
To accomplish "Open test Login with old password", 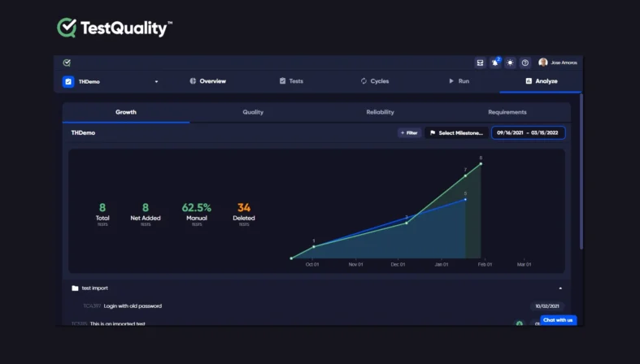I will [x=133, y=306].
